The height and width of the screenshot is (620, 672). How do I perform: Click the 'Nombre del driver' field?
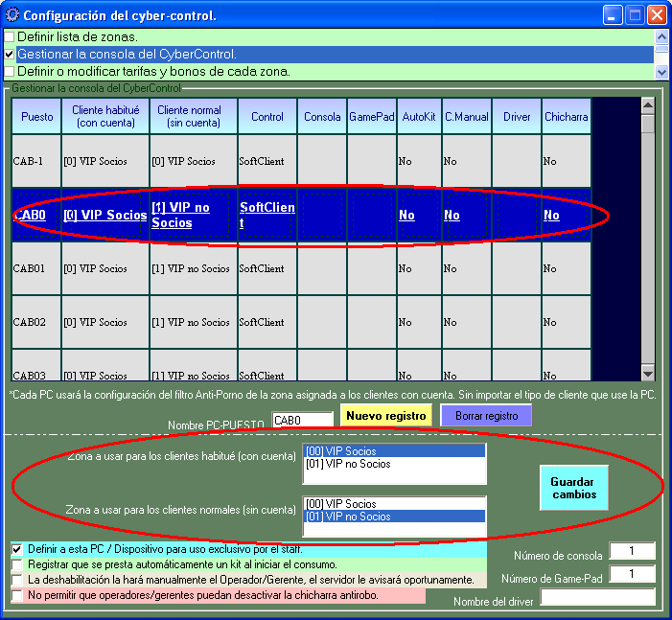tap(598, 597)
